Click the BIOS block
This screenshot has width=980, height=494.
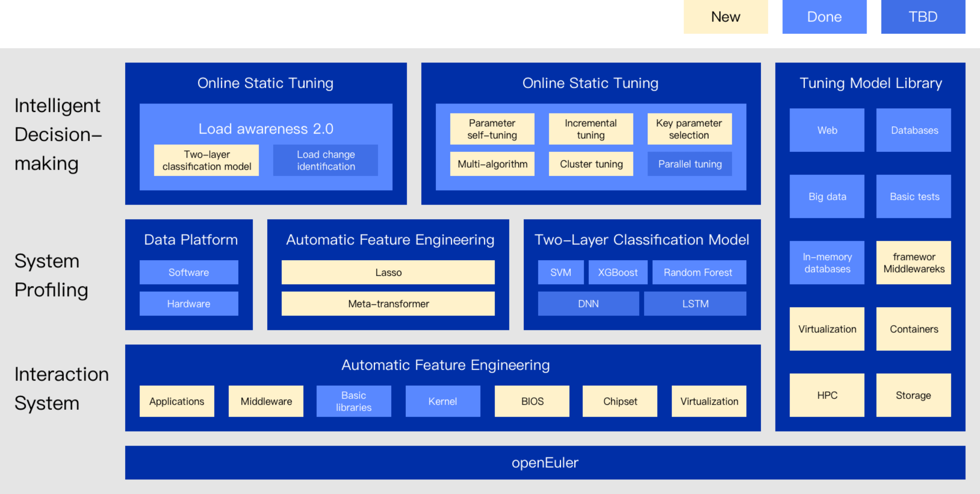532,401
